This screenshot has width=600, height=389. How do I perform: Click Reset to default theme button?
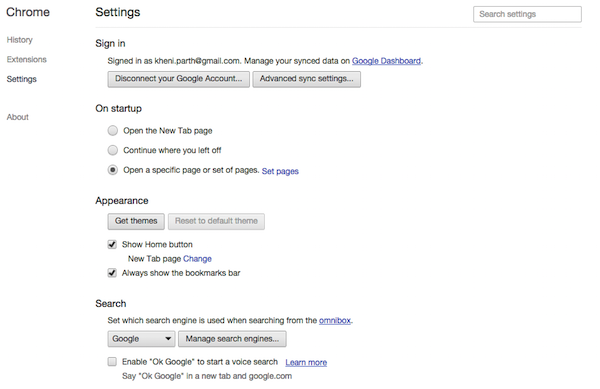216,221
